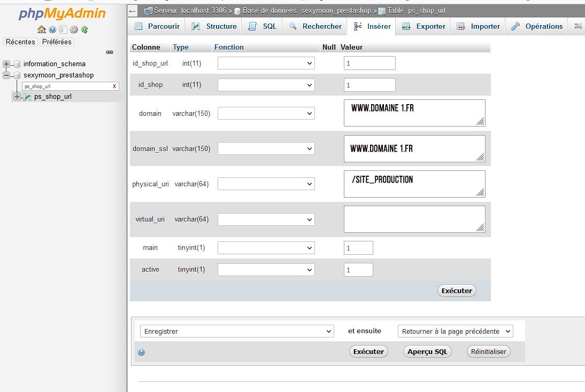
Task: Go to the Importer tab
Action: [478, 26]
